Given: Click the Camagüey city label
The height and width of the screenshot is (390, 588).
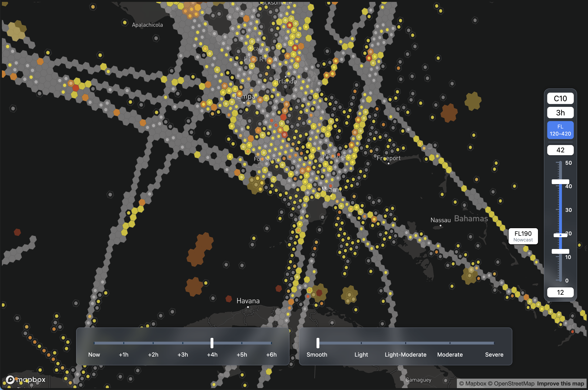Looking at the screenshot, I should click(418, 380).
